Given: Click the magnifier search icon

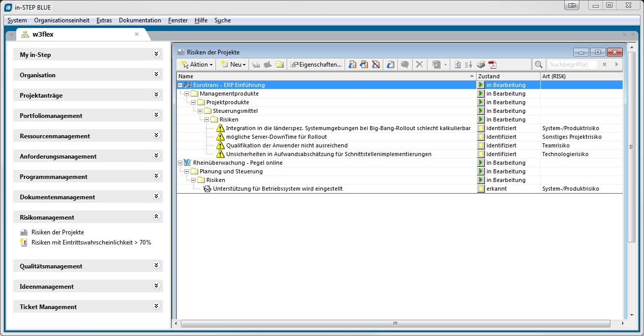Looking at the screenshot, I should click(539, 65).
